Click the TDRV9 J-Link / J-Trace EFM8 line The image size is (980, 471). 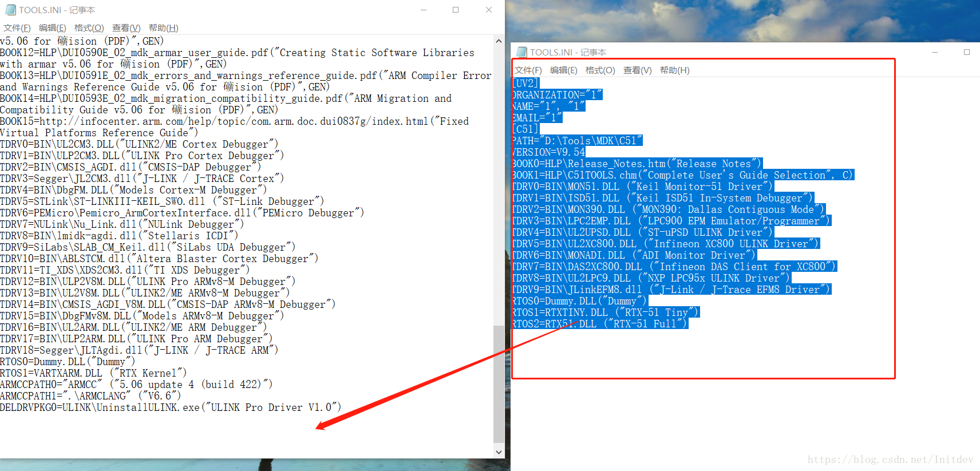671,290
